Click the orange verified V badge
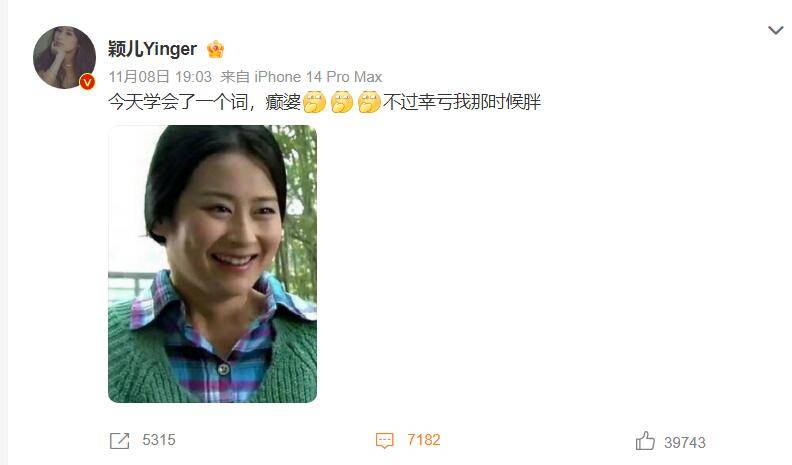 pos(87,81)
